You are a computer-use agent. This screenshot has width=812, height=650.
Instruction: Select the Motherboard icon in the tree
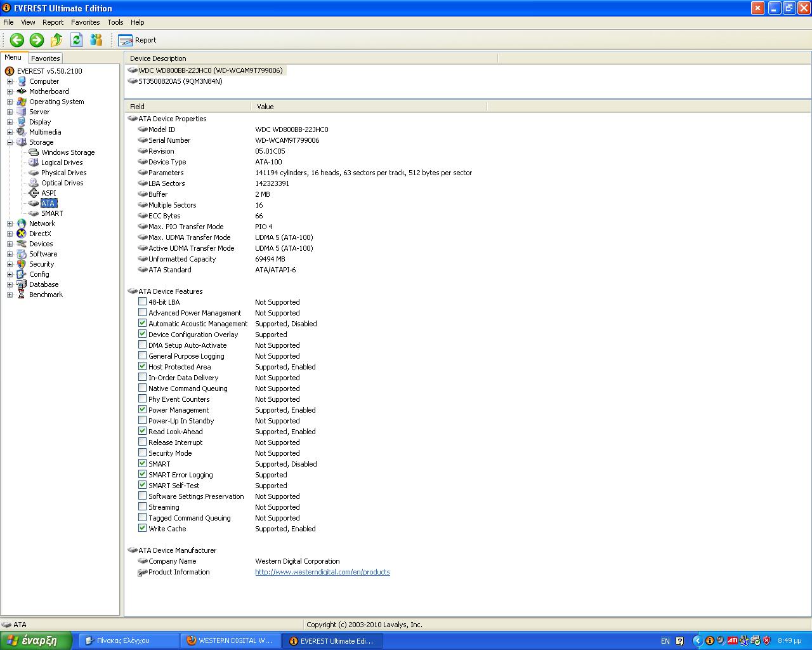coord(22,91)
